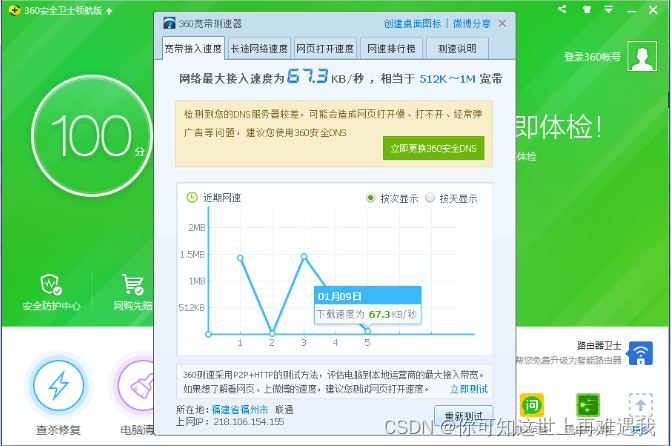Image resolution: width=671 pixels, height=446 pixels.
Task: Click 创建桌面图标 link
Action: (412, 24)
